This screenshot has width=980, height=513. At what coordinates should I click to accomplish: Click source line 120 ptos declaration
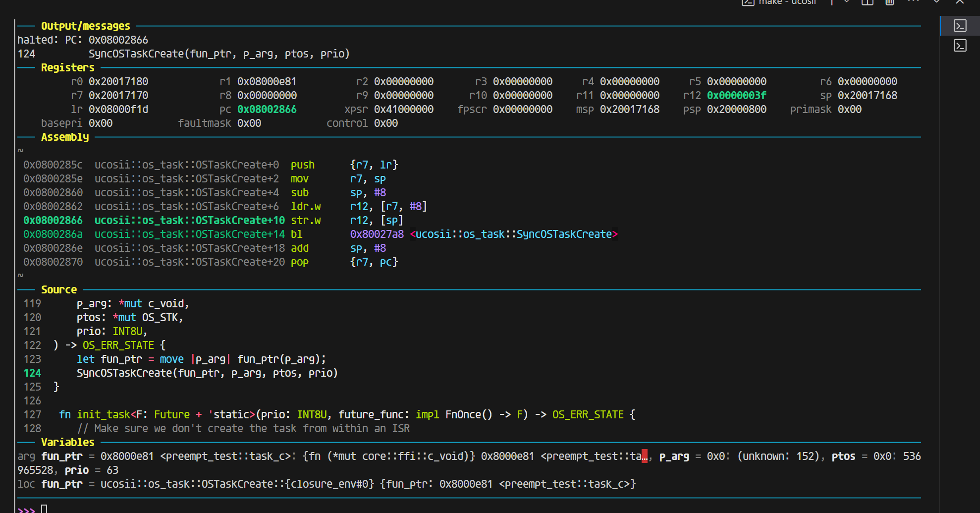point(130,317)
